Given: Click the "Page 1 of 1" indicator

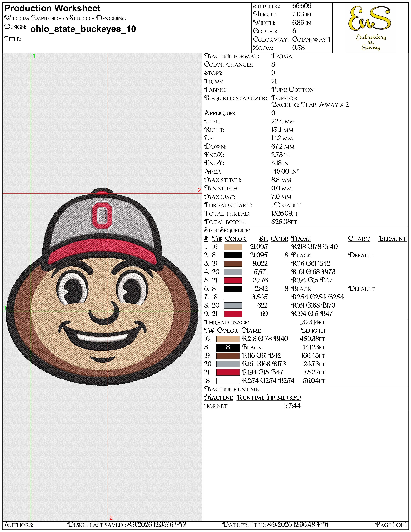Looking at the screenshot, I should (391, 525).
